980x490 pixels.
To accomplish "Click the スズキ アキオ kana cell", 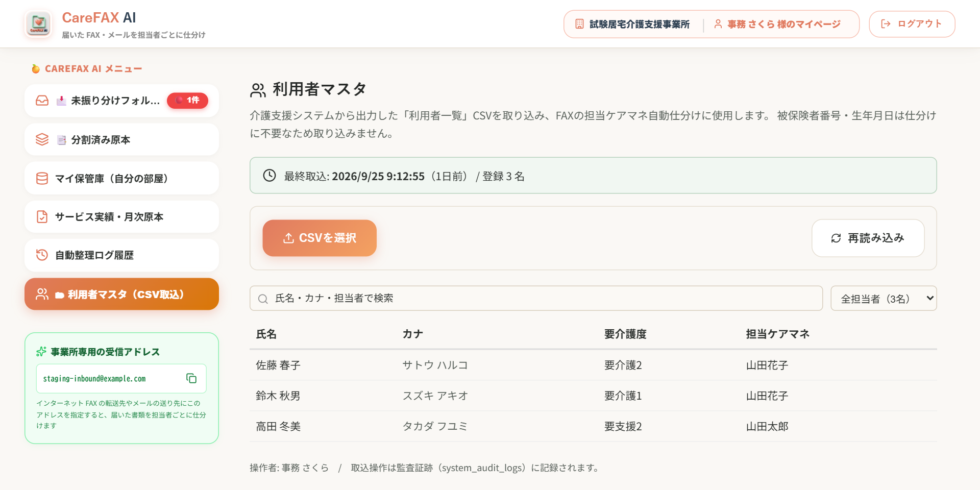I will 435,396.
